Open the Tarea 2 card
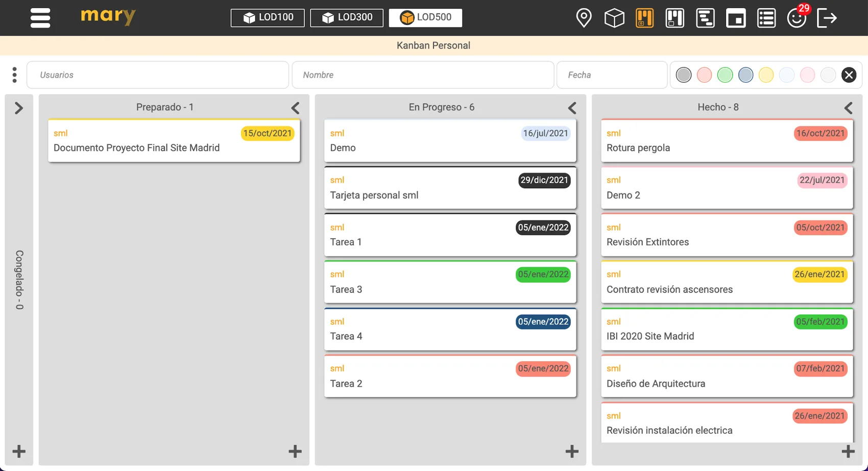The height and width of the screenshot is (471, 868). click(450, 376)
